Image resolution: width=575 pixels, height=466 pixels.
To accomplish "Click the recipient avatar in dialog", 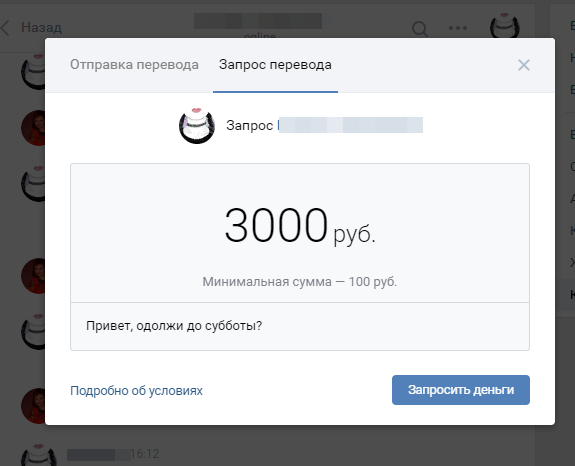I will click(197, 125).
